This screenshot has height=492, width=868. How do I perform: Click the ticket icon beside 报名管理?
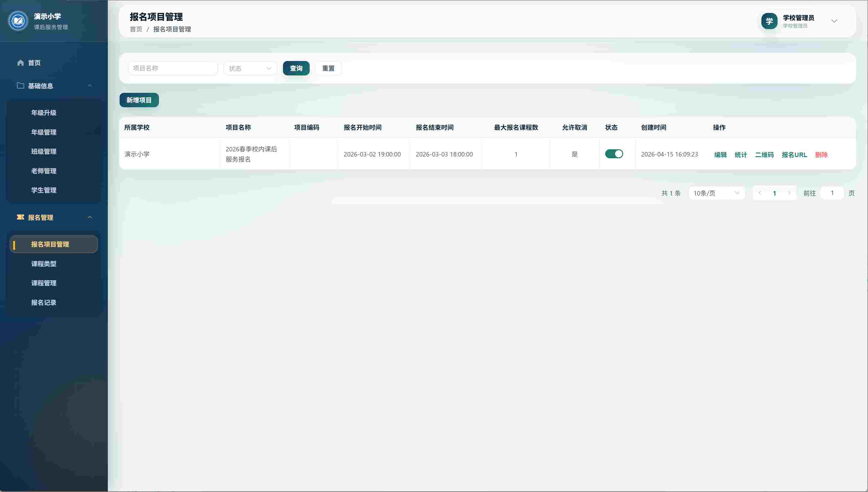pos(21,217)
